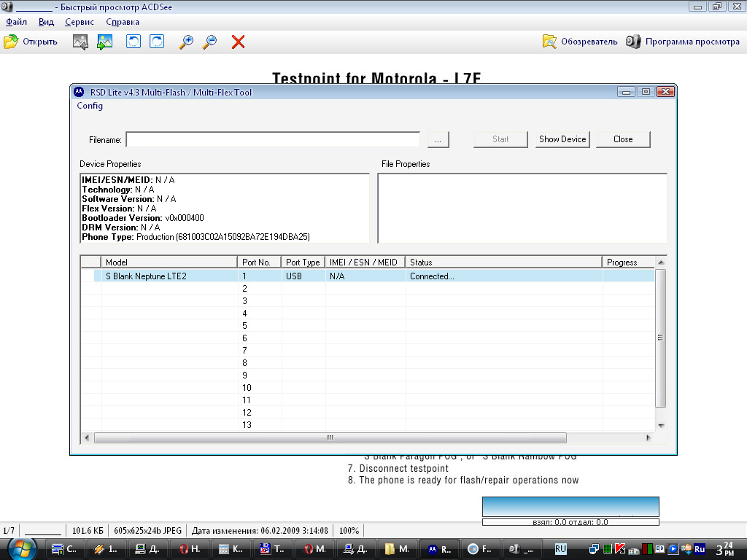
Task: Go to next image in ACDSee toolbar
Action: [x=105, y=42]
